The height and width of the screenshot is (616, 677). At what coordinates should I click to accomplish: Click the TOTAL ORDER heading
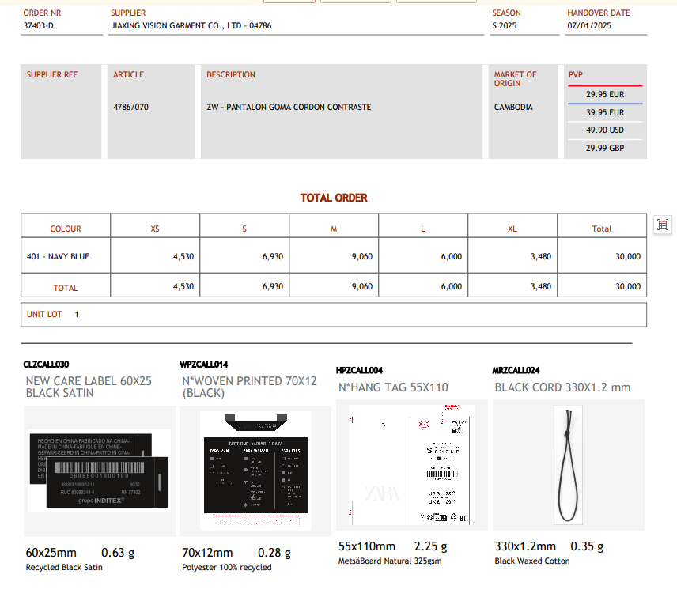(334, 198)
